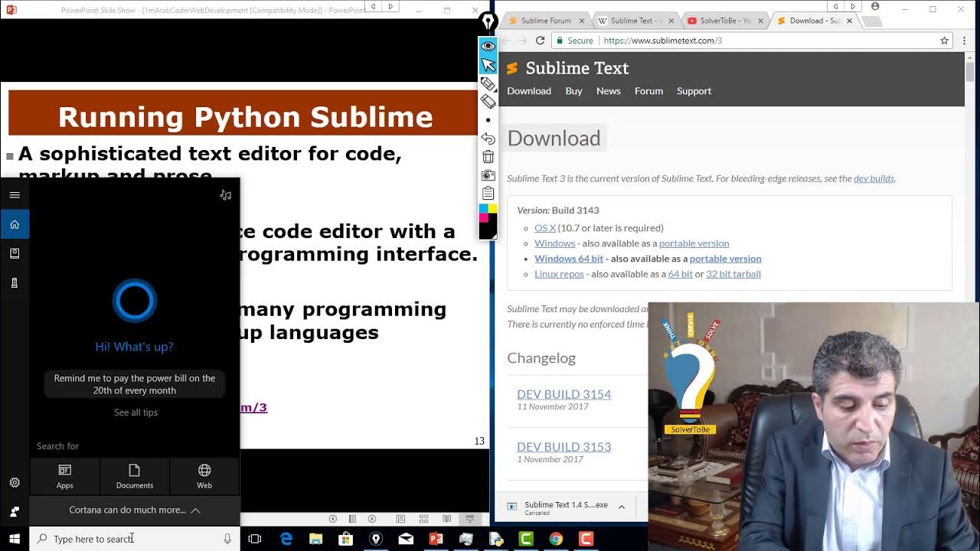980x551 pixels.
Task: Search for Apps in Cortana
Action: tap(64, 476)
